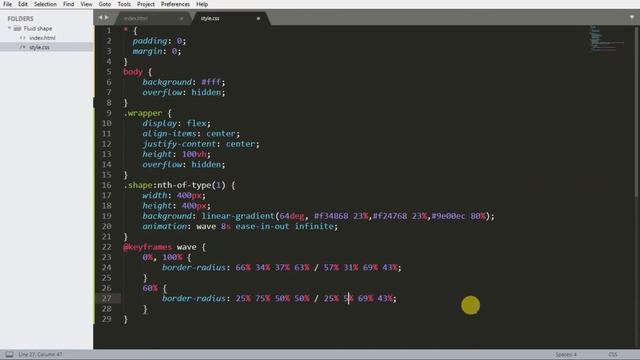Click 'ease-in-out' on line 20
Viewport: 640px width, 360px height.
pos(262,226)
